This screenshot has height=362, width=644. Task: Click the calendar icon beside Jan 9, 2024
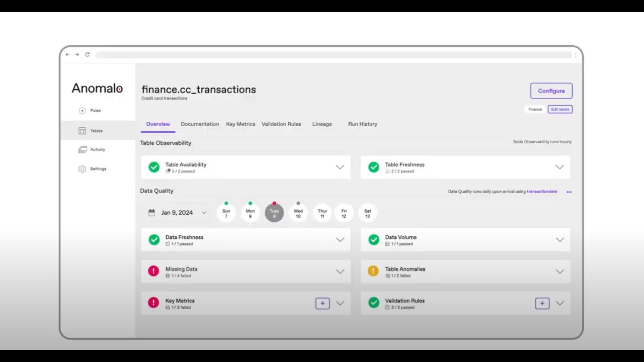151,213
